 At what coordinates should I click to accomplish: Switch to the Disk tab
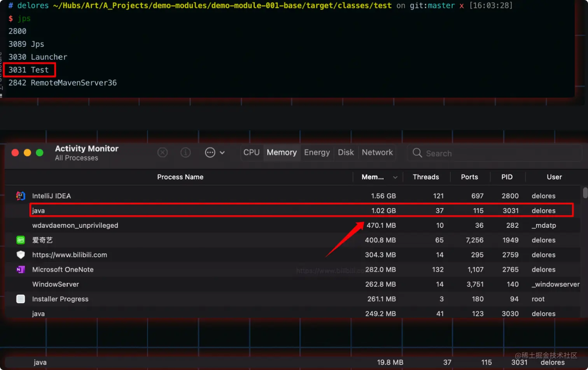point(346,152)
